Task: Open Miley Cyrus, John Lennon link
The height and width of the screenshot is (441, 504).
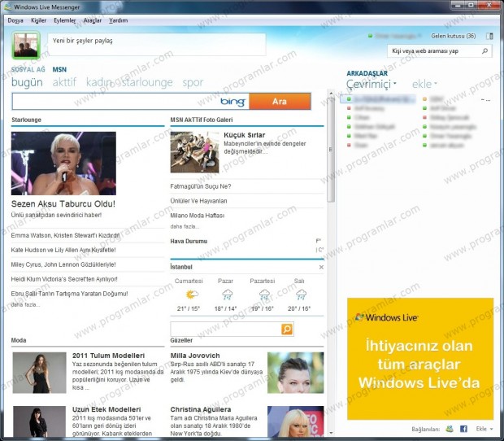Action: 63,264
